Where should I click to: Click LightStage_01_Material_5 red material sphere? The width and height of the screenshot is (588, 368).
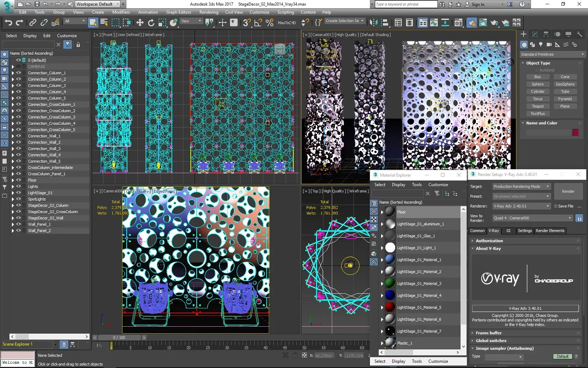click(x=390, y=307)
